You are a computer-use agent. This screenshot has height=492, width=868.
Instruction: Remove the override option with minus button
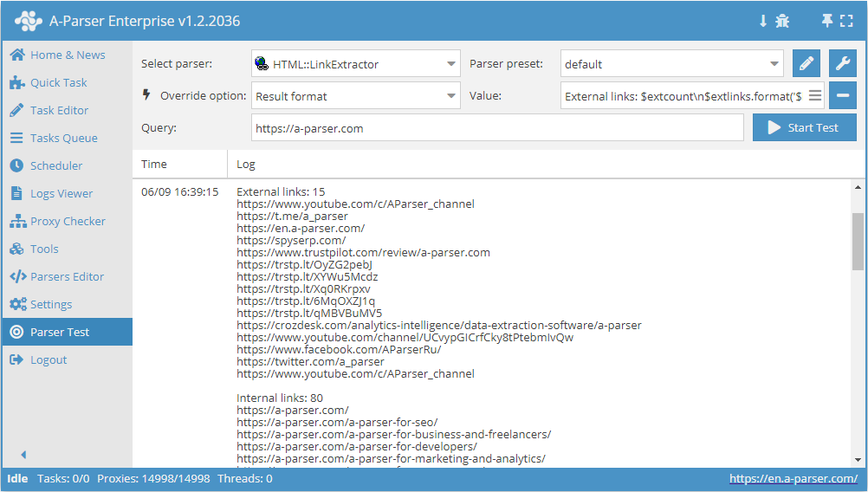[842, 96]
